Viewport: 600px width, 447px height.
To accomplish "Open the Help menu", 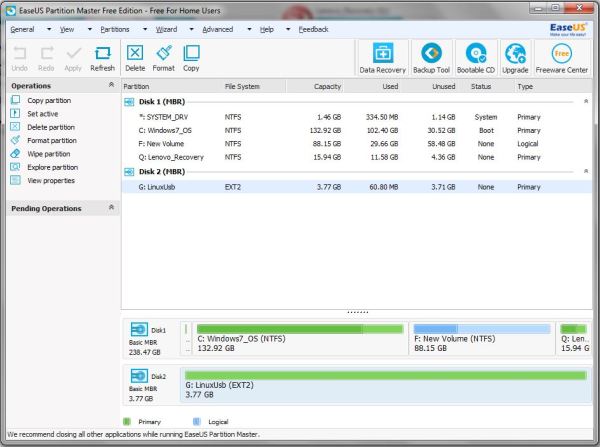I will pos(267,29).
